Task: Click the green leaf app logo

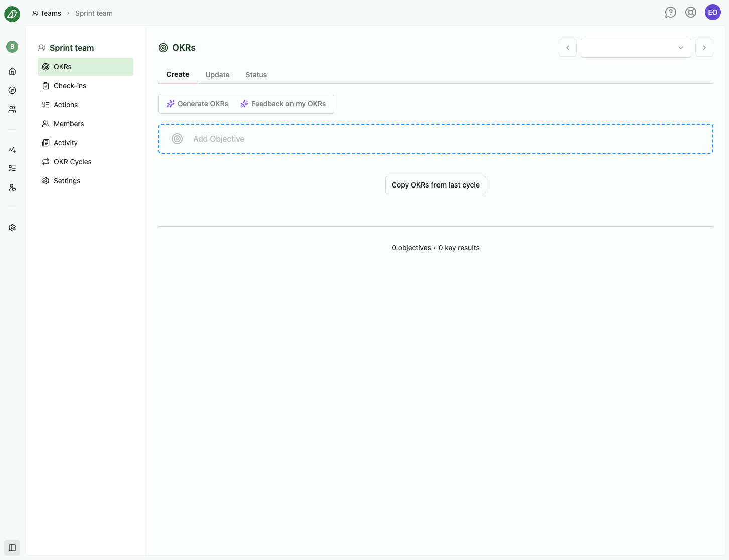Action: coord(12,14)
